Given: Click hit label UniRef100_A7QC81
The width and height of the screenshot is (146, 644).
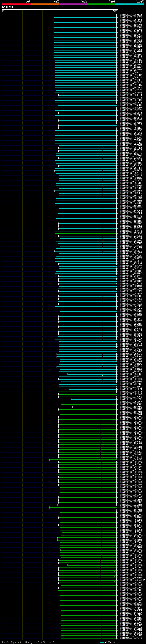Looking at the screenshot, I should (x=131, y=27).
